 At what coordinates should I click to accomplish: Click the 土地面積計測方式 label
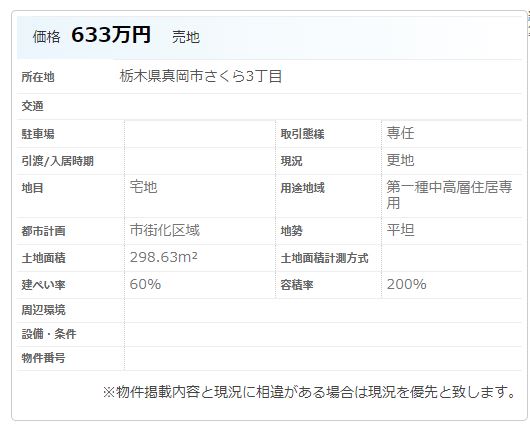click(x=324, y=258)
